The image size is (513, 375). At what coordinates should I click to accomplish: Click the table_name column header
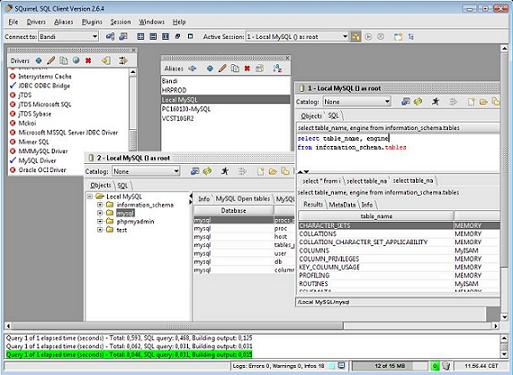pyautogui.click(x=376, y=216)
